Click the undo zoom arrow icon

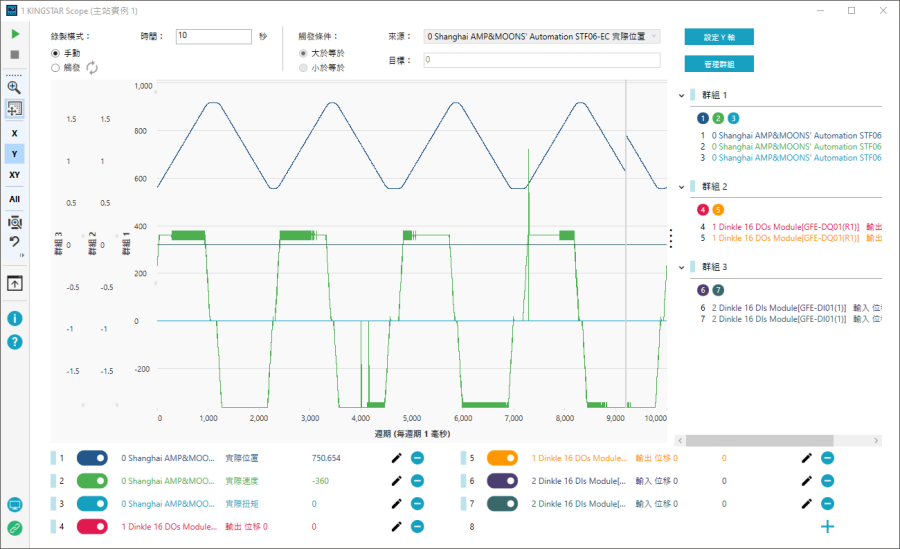point(14,241)
